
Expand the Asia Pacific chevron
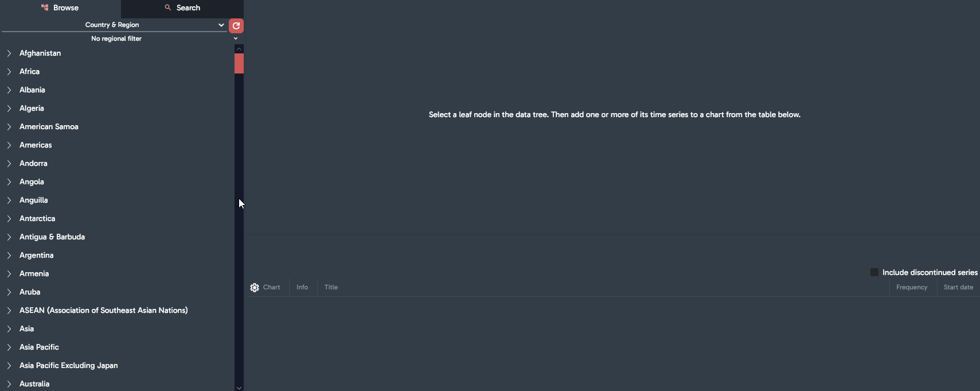coord(9,347)
